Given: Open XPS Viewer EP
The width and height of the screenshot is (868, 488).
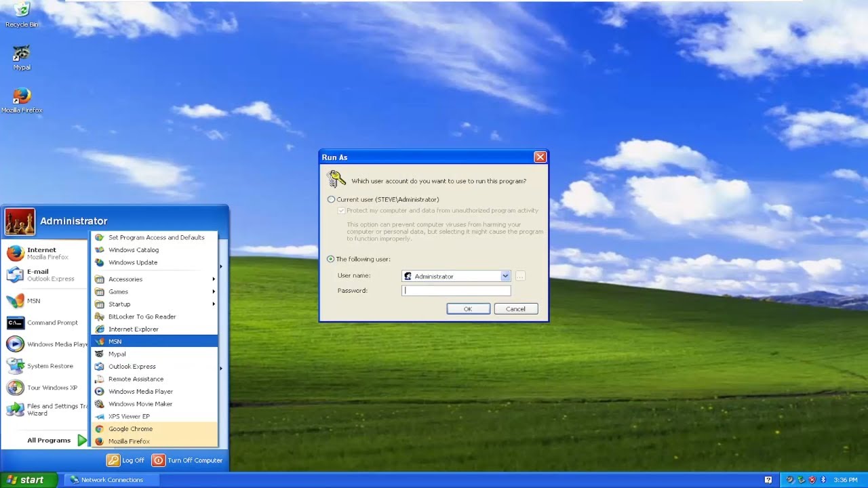Looking at the screenshot, I should coord(155,416).
